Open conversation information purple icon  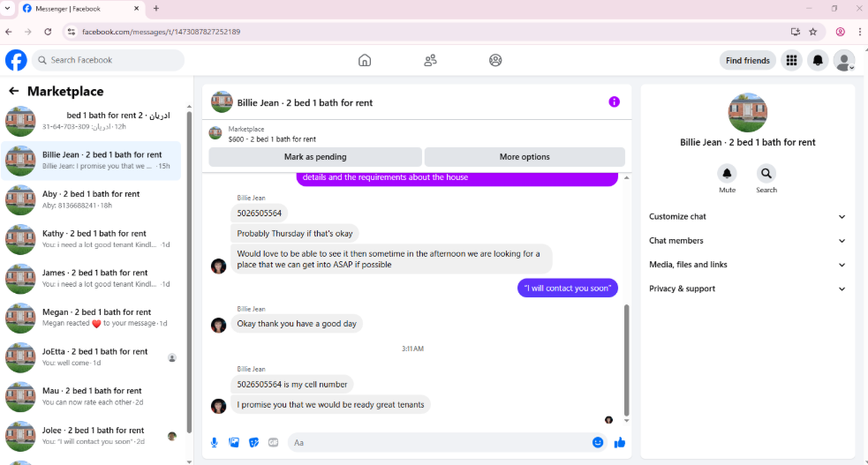point(614,101)
